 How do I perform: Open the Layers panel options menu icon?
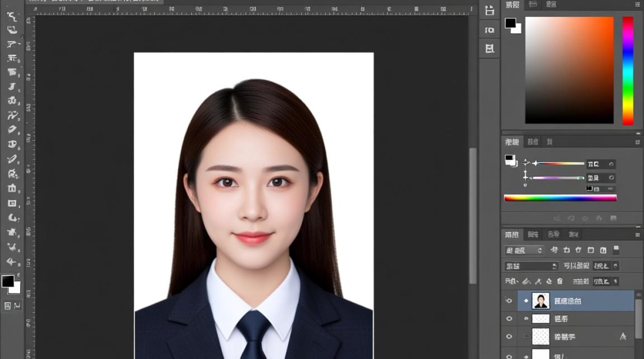(x=638, y=235)
